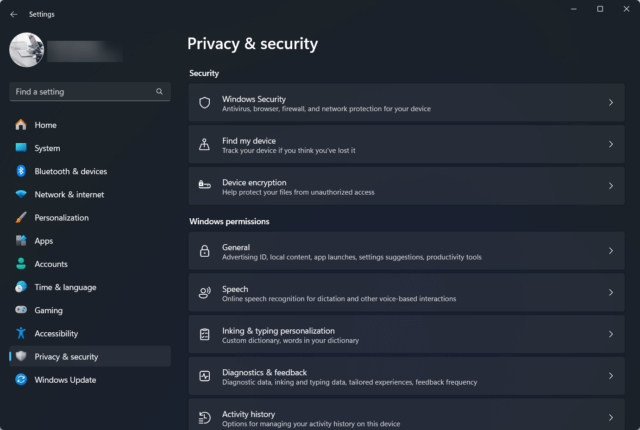This screenshot has height=430, width=640.
Task: Click 'Track your device if you think' text
Action: 289,151
